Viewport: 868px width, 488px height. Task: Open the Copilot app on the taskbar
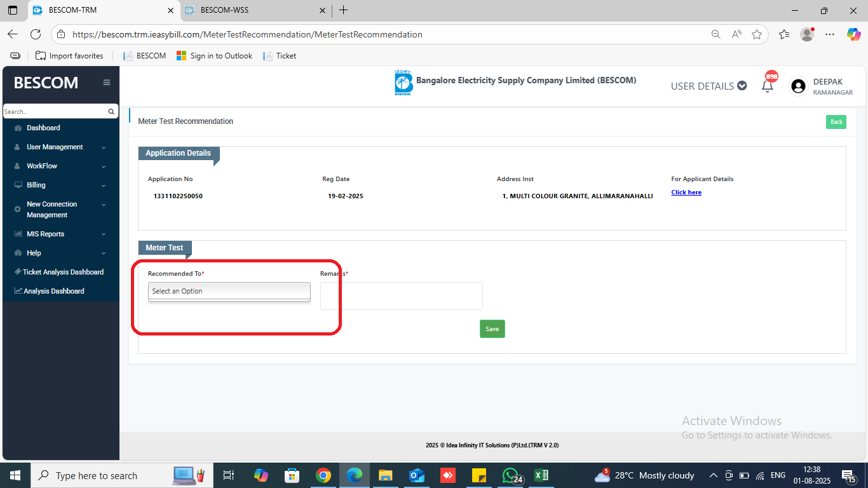coord(261,475)
